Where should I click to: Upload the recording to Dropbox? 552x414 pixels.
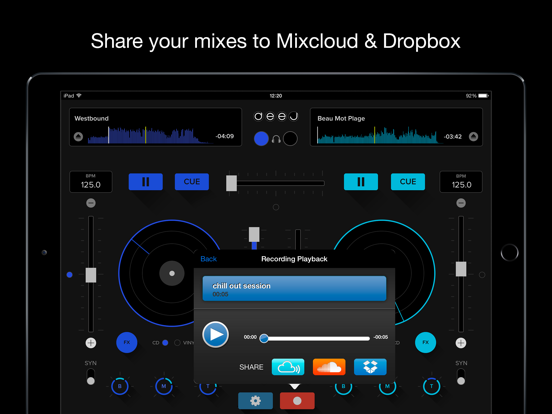(370, 367)
